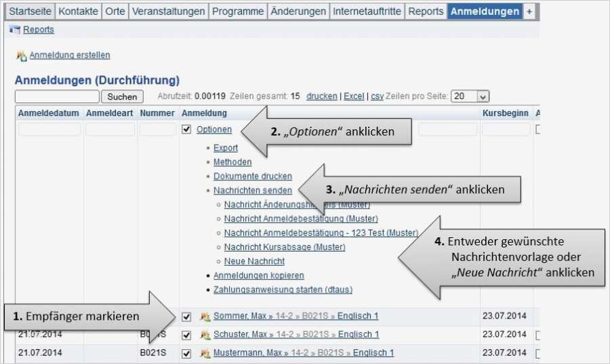Select the Anmeldungen tab
This screenshot has height=364, width=610.
click(485, 12)
